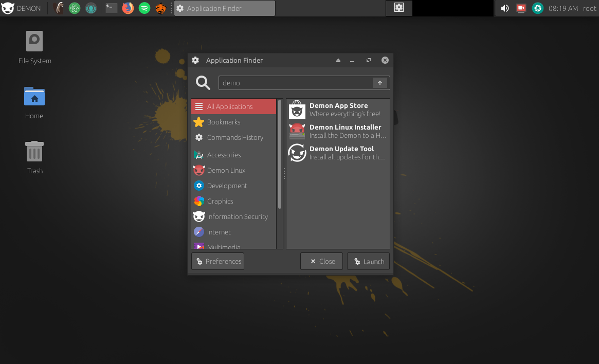Screen dimensions: 599x364
Task: Select Commands History category
Action: [x=233, y=137]
